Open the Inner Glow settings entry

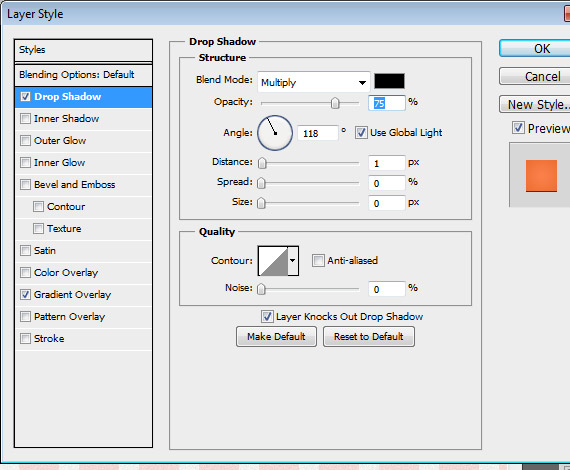[83, 163]
